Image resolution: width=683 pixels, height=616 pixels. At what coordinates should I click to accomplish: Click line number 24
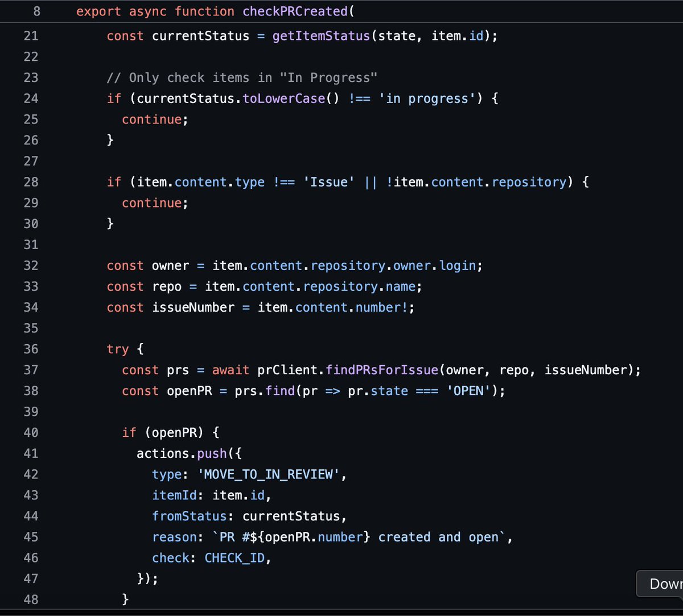pos(31,98)
